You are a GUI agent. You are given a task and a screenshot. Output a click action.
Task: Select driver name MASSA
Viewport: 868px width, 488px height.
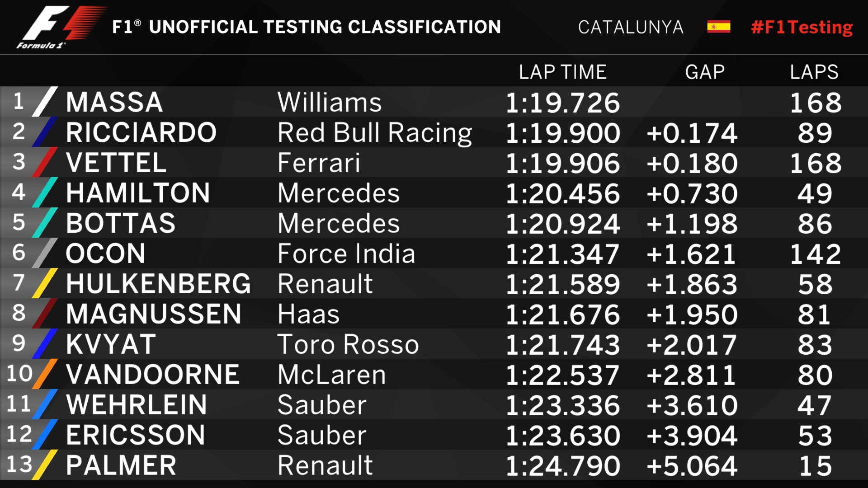114,102
